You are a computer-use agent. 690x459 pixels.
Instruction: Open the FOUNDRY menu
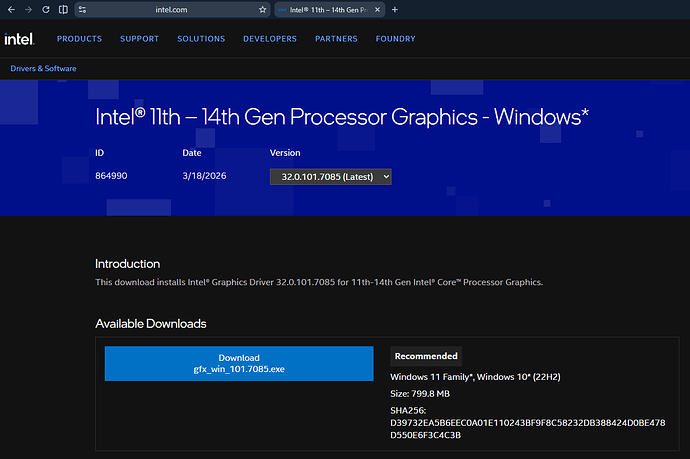pos(395,39)
